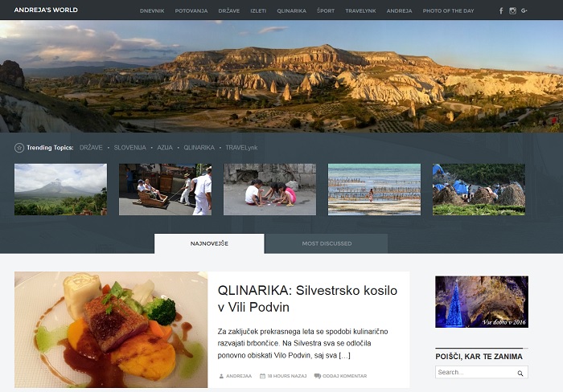The width and height of the screenshot is (563, 392).
Task: Open the Silvestrsko kosilo v Vili Podvin article title
Action: pyautogui.click(x=307, y=298)
